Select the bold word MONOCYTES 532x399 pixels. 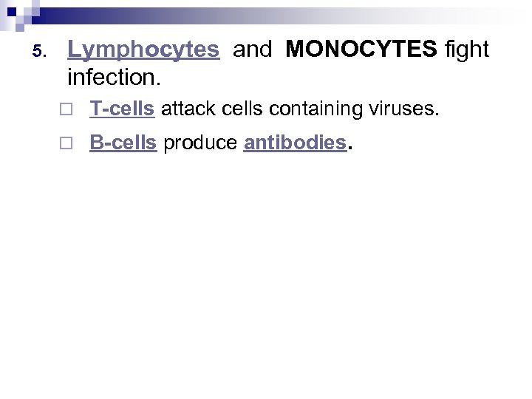click(x=362, y=50)
